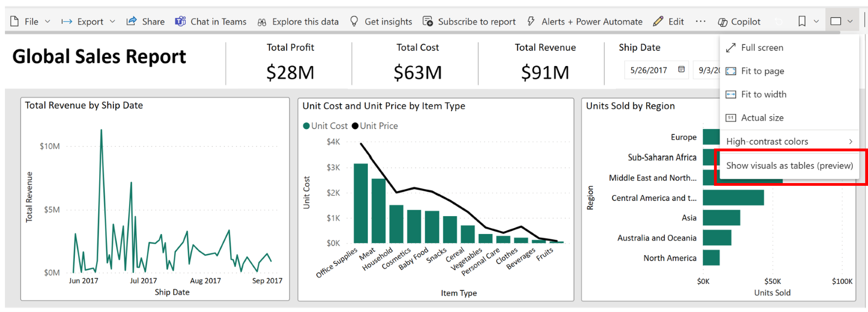Open Chat in Teams
The image size is (868, 312).
tap(210, 22)
